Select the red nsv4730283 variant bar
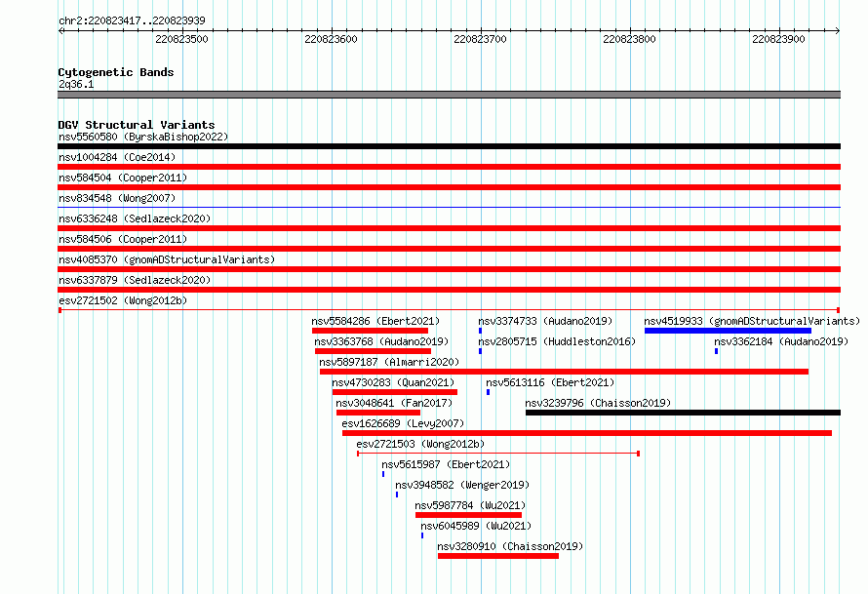868x594 pixels. [x=395, y=392]
